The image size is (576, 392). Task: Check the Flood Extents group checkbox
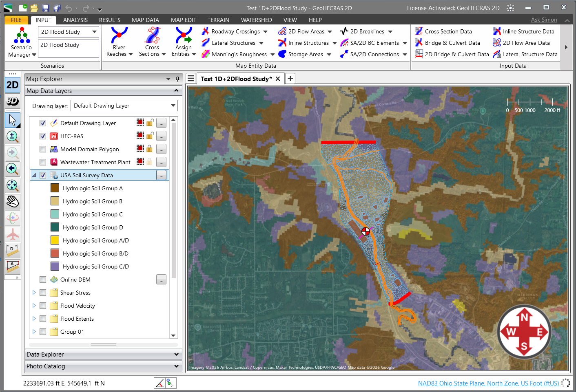click(x=43, y=319)
